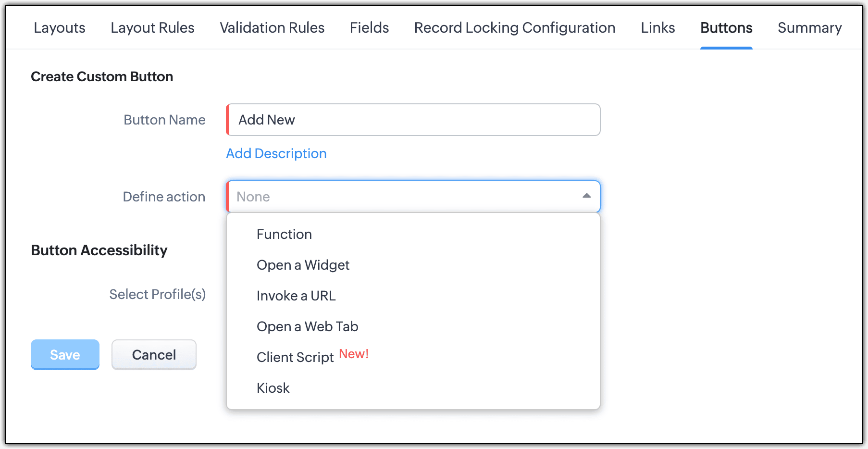
Task: Open the Layout Rules tab
Action: coord(152,28)
